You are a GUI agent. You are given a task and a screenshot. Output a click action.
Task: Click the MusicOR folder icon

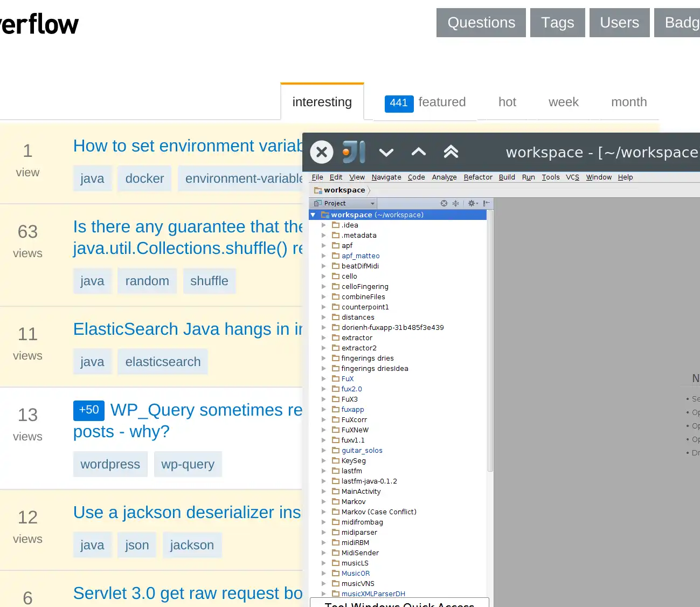pos(336,573)
